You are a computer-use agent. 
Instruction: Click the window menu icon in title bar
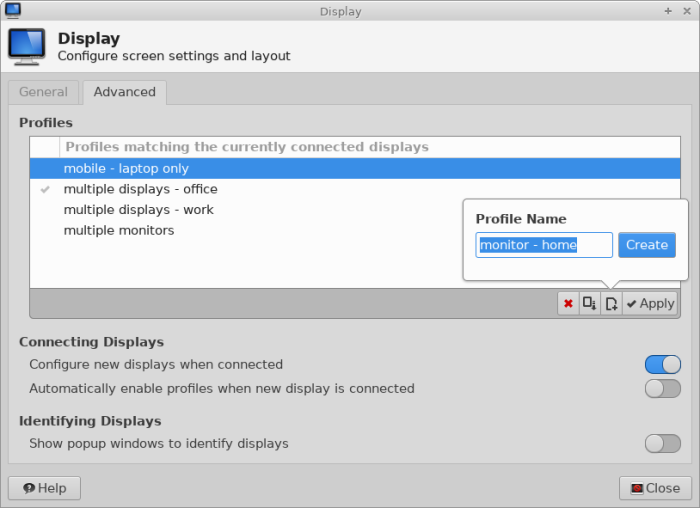11,11
